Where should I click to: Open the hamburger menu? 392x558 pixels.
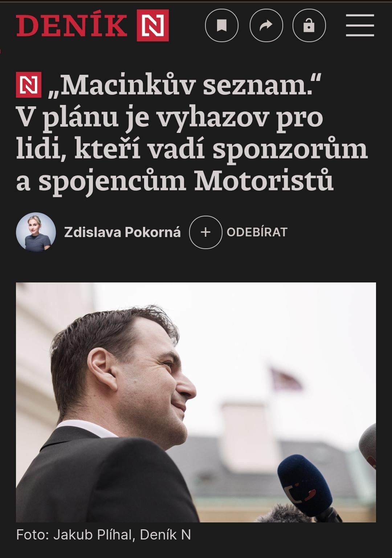(x=360, y=25)
